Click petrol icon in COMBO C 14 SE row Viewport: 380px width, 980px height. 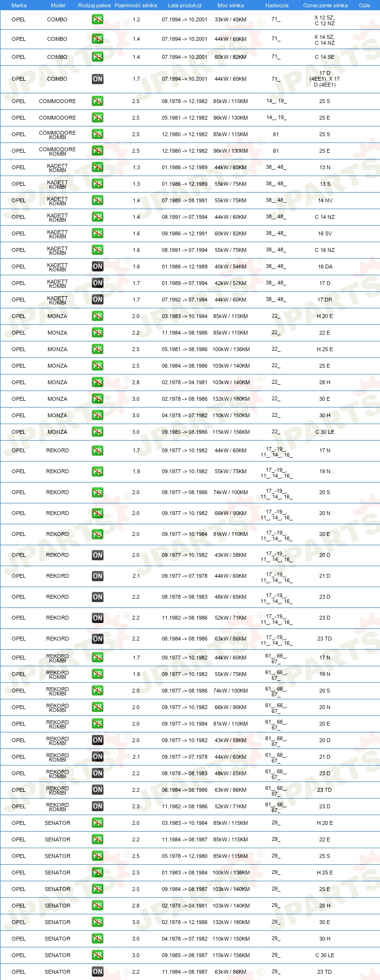coord(98,57)
